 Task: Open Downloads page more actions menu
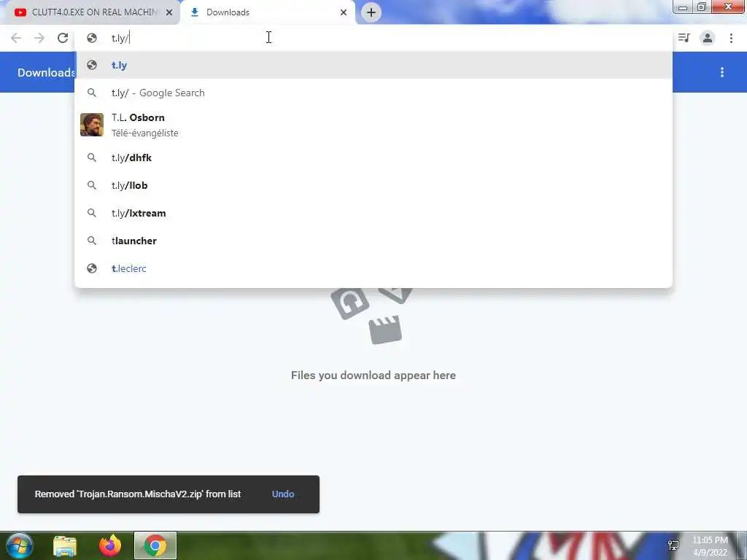coord(722,72)
